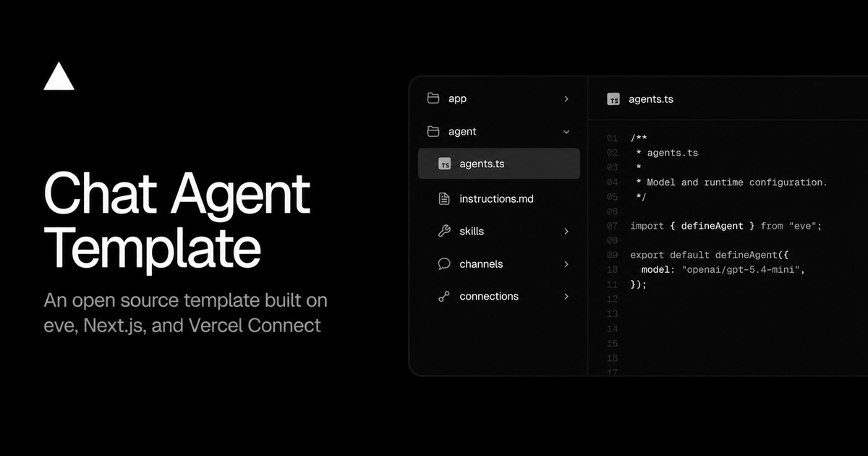Expand the channels chevron arrow

pyautogui.click(x=566, y=264)
